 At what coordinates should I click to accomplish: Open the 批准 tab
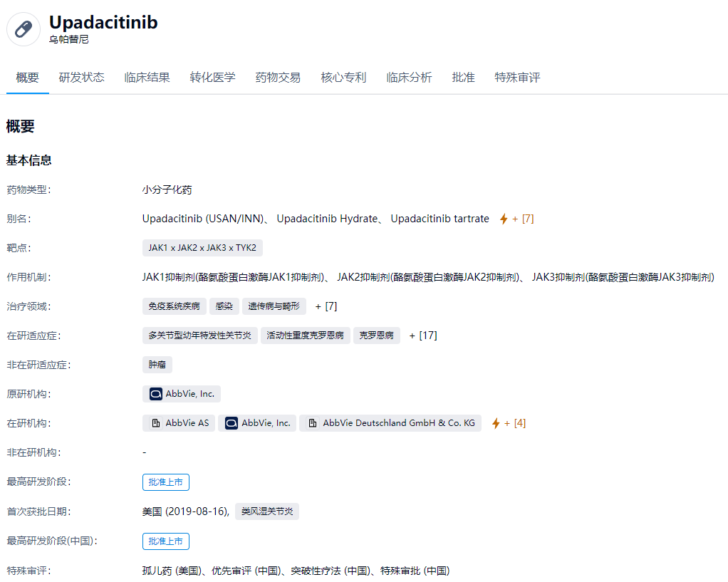pos(463,78)
